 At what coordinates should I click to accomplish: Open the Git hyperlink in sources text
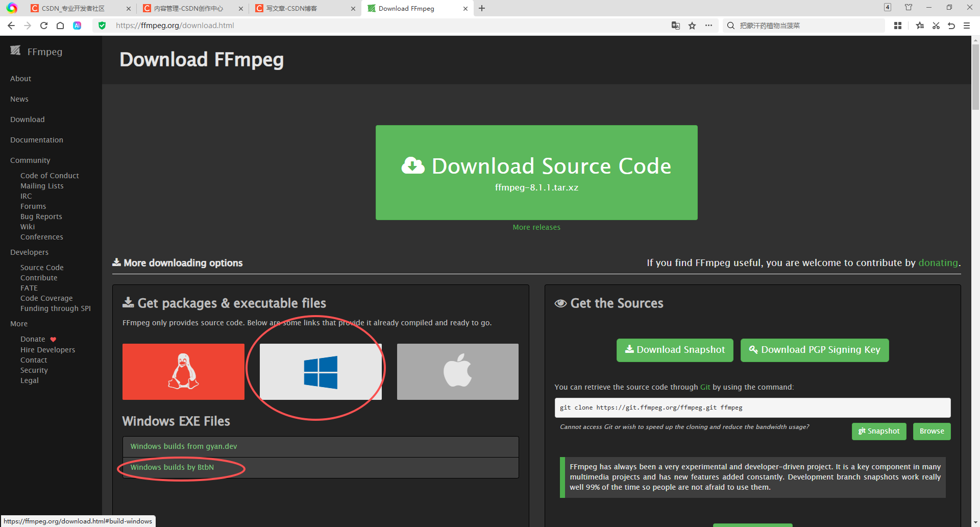point(705,387)
